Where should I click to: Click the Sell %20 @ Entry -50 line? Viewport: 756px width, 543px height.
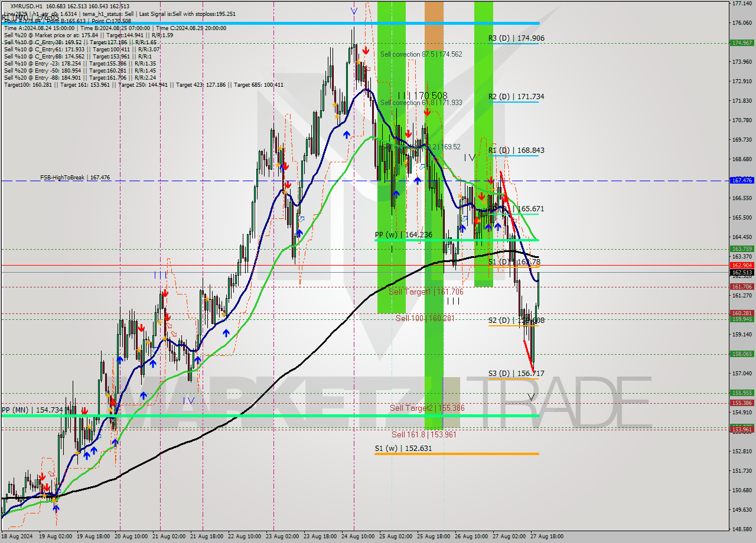80,70
